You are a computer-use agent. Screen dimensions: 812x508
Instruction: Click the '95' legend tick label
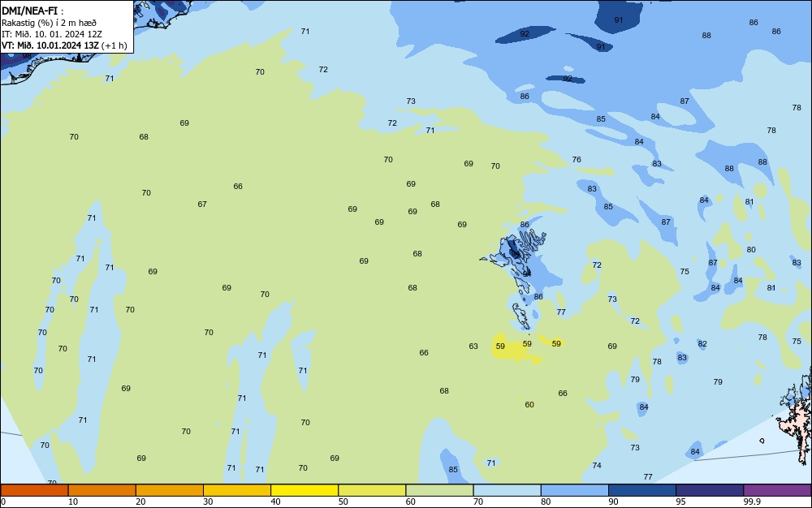[680, 502]
